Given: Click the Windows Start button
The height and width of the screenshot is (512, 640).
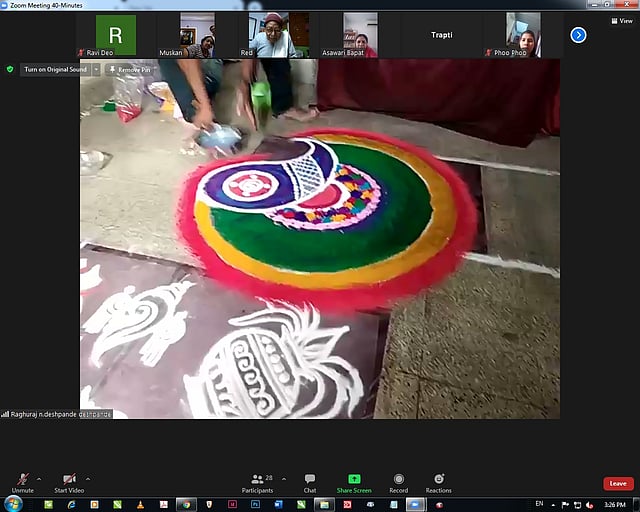Looking at the screenshot, I should coord(12,504).
